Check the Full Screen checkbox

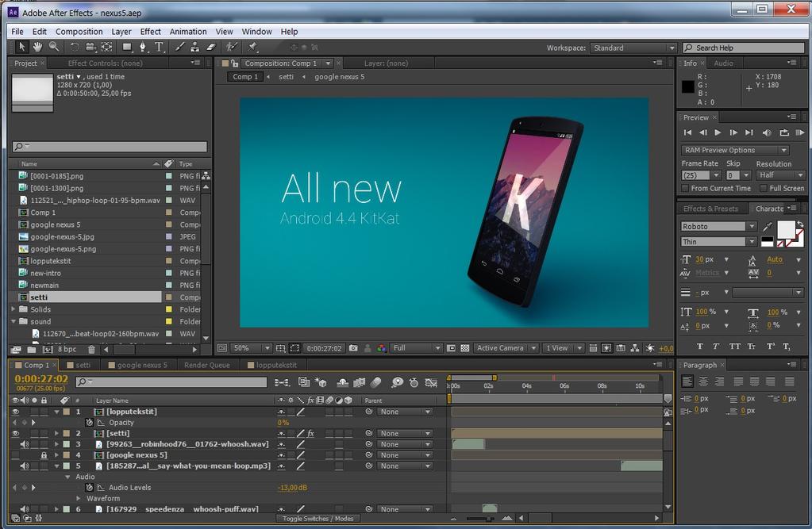[x=764, y=189]
